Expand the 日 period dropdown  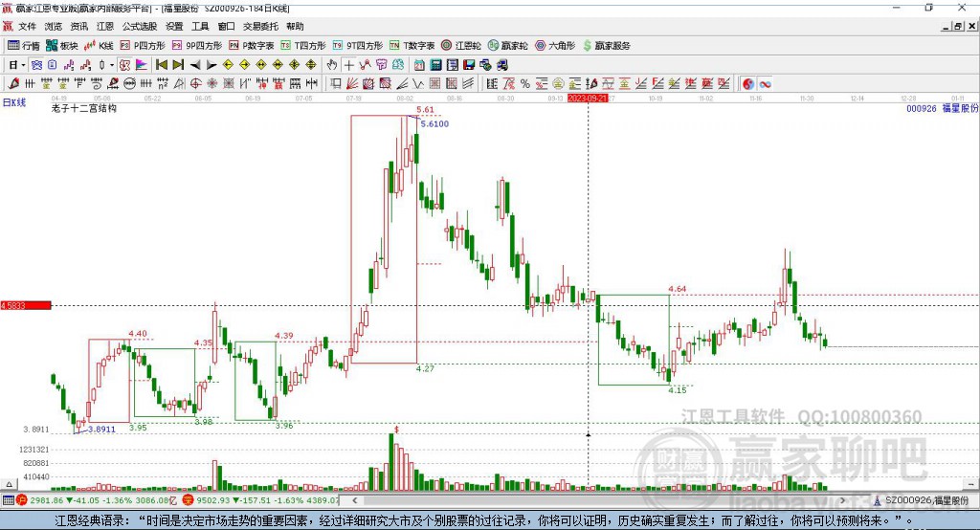23,65
